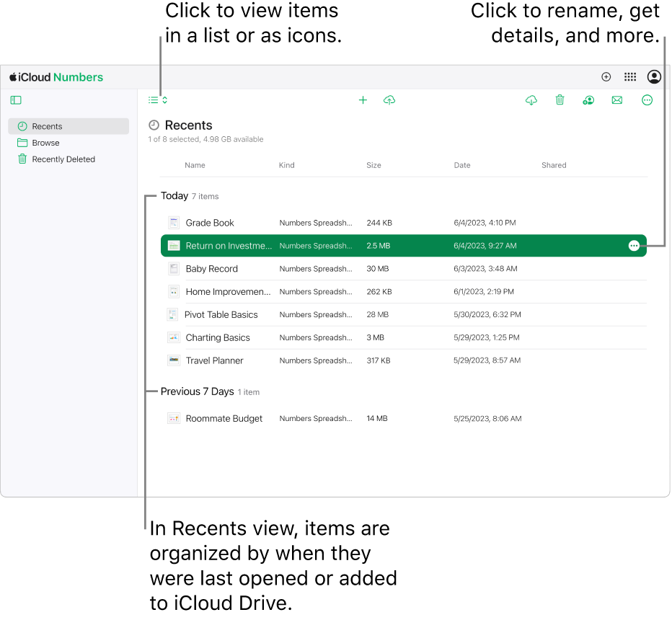Delete selected item with trash icon

(x=560, y=100)
